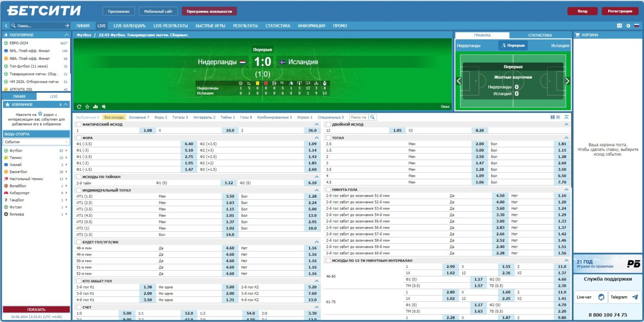Switch to the Статистика tab above the pitch
644x322 pixels.
[x=540, y=35]
